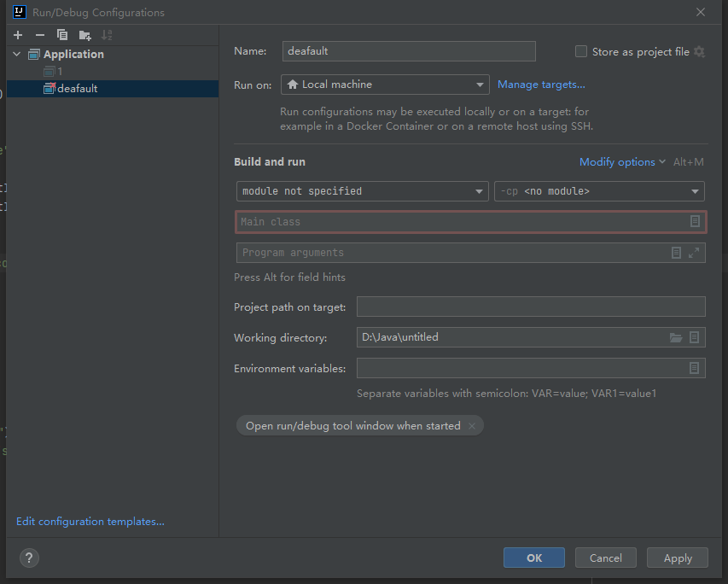Click the Manage targets link
This screenshot has height=584, width=728.
[541, 85]
